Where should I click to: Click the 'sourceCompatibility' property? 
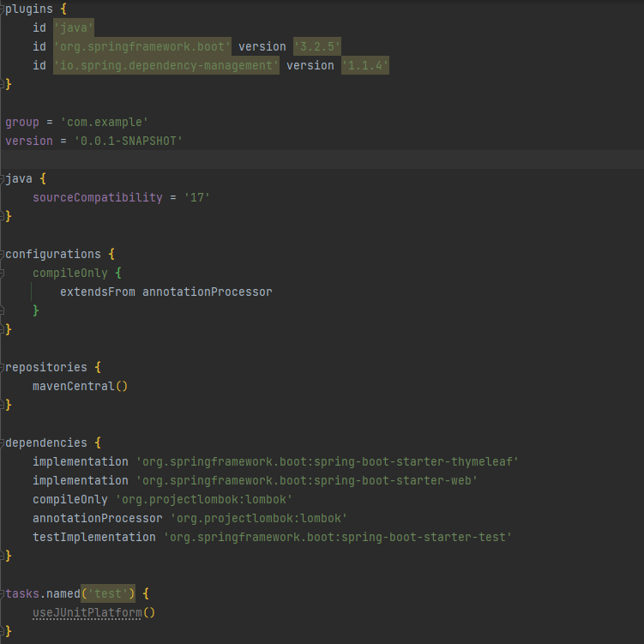coord(98,197)
